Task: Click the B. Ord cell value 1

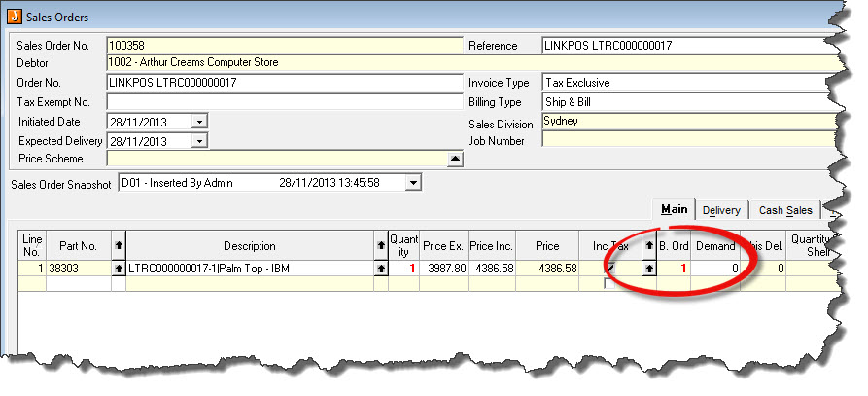Action: pyautogui.click(x=674, y=269)
